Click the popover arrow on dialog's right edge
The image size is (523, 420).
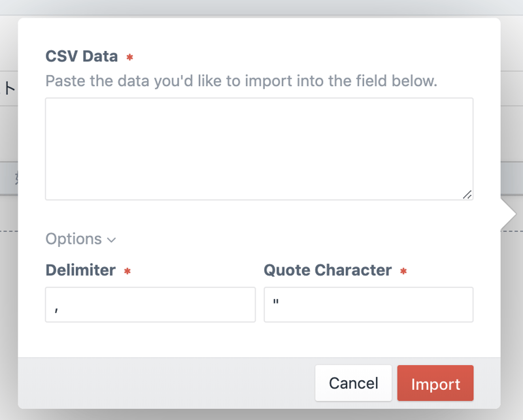point(508,214)
